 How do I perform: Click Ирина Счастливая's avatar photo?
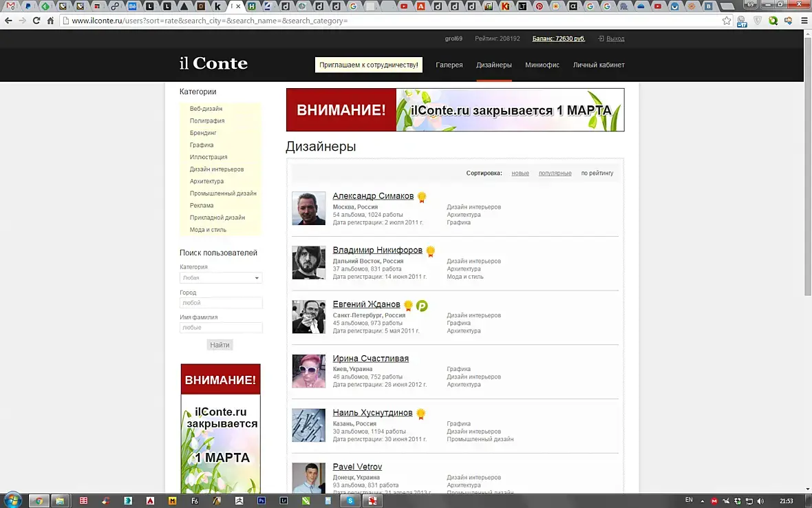[x=309, y=371]
